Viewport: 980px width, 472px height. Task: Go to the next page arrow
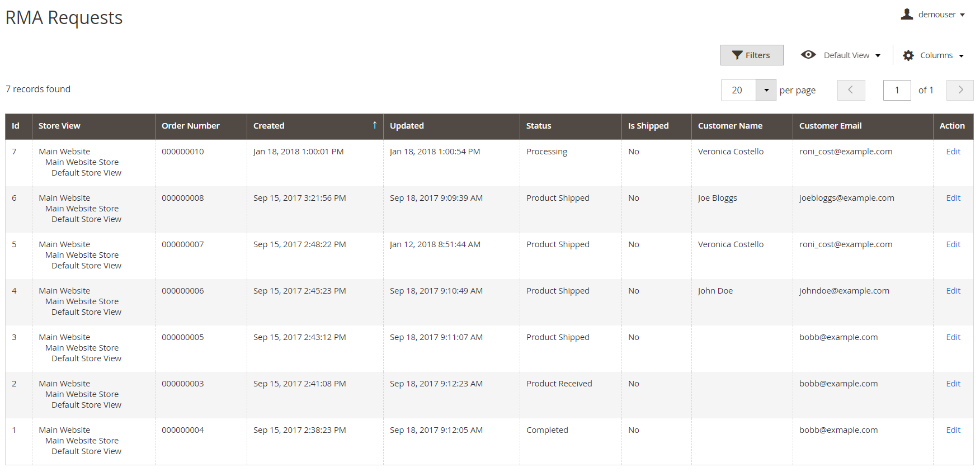tap(960, 90)
